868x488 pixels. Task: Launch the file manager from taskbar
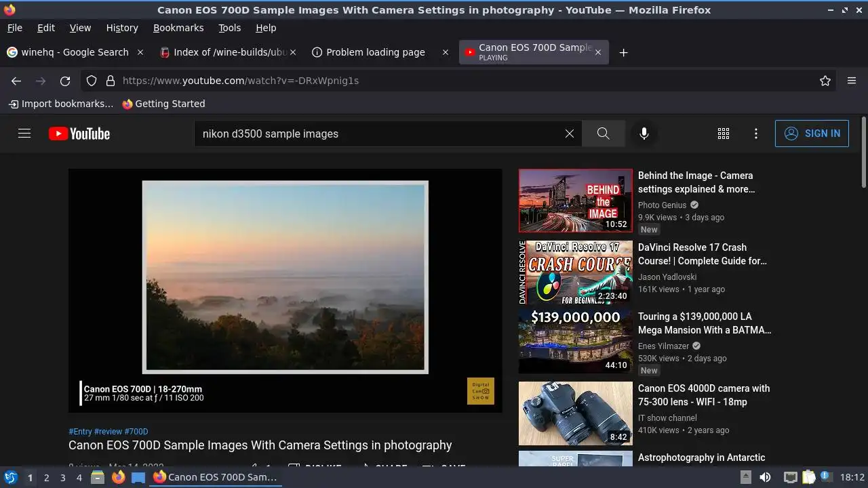click(x=98, y=477)
